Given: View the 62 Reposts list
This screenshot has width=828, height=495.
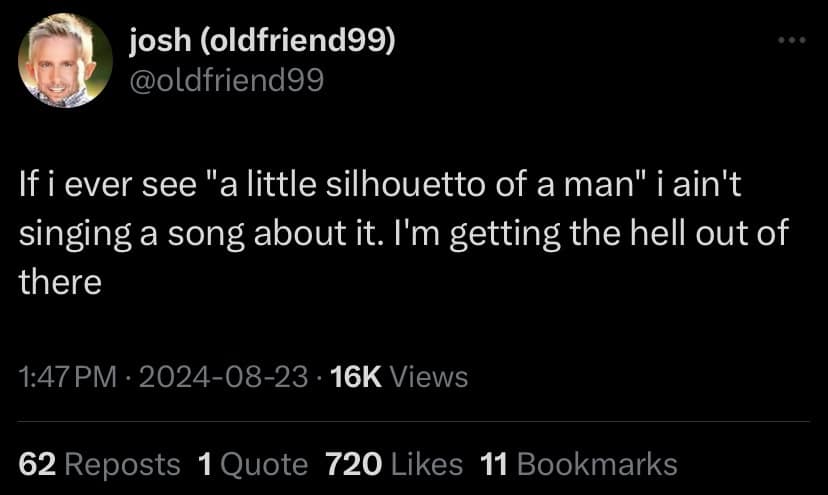Looking at the screenshot, I should (100, 464).
